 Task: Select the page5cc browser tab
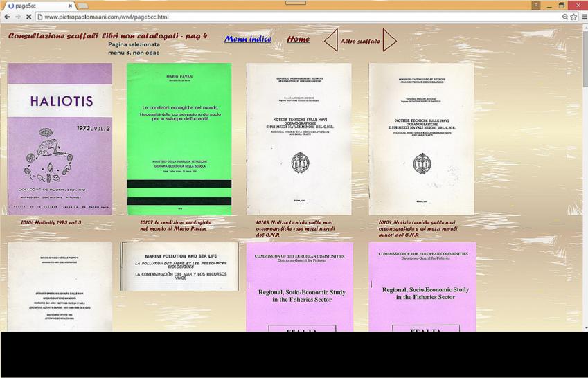[39, 6]
